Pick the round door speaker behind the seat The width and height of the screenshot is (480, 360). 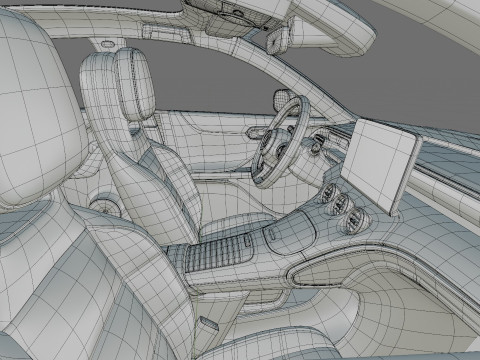click(105, 208)
